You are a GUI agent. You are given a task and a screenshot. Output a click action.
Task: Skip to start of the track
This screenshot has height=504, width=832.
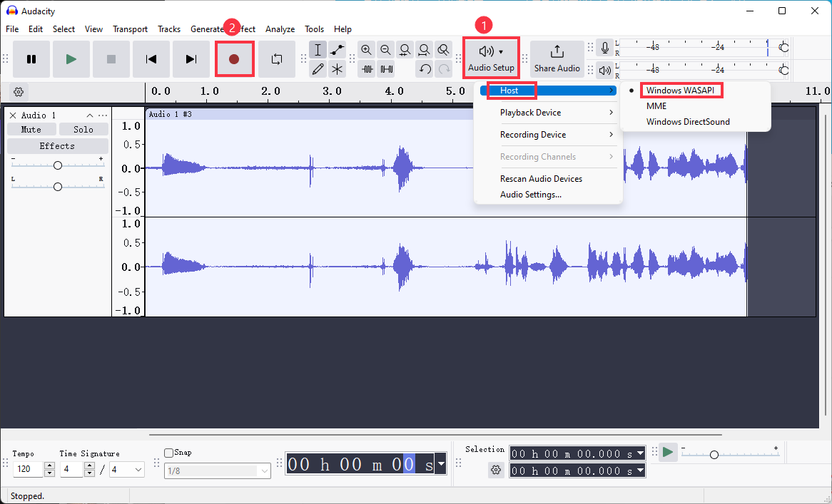(x=151, y=59)
